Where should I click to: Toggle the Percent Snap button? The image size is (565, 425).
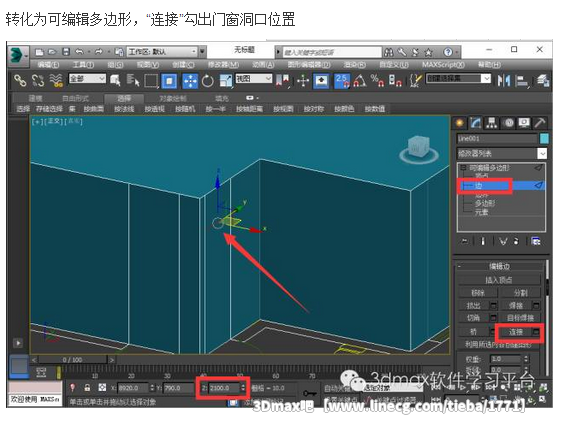click(377, 81)
